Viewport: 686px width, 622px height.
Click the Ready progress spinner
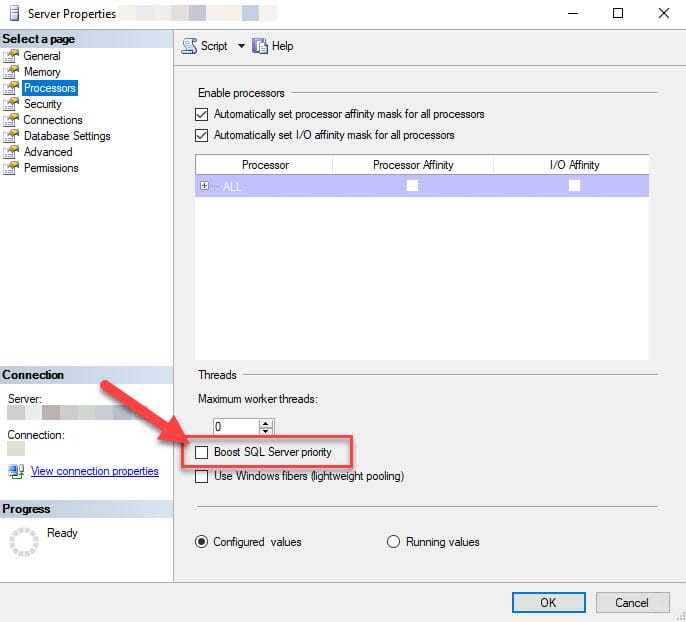coord(24,542)
